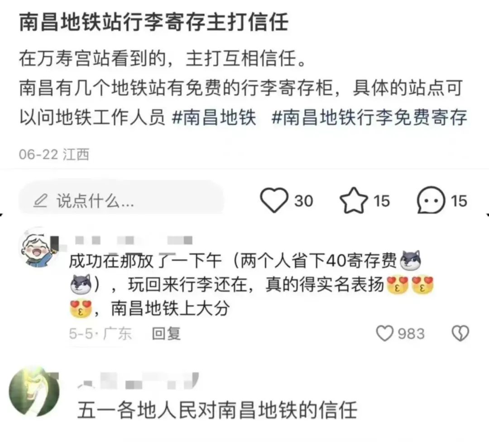Open the #南昌地铁 hashtag
The height and width of the screenshot is (448, 489).
214,117
